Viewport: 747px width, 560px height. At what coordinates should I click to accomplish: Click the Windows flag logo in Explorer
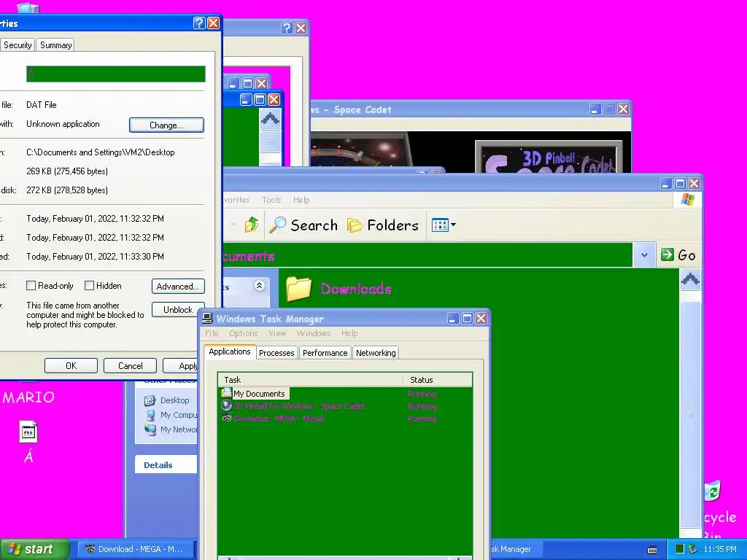[x=687, y=200]
